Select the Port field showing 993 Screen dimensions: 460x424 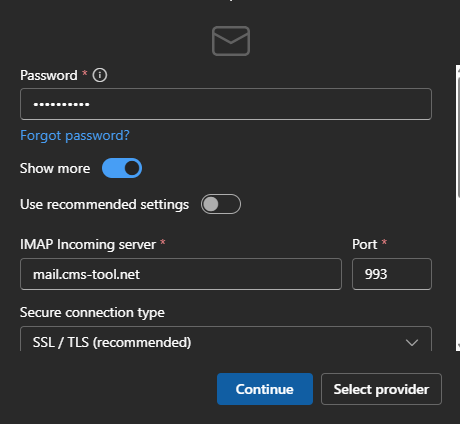(x=392, y=274)
